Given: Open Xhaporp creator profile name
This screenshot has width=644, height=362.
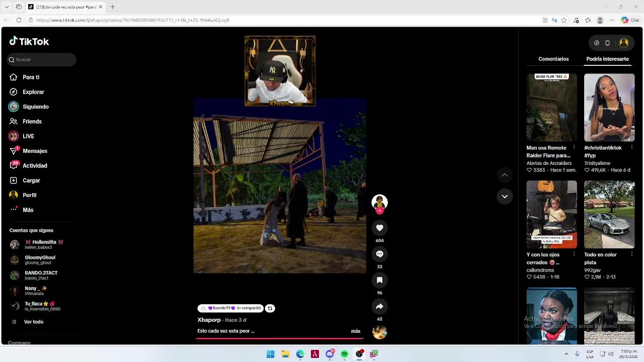Looking at the screenshot, I should [x=209, y=320].
